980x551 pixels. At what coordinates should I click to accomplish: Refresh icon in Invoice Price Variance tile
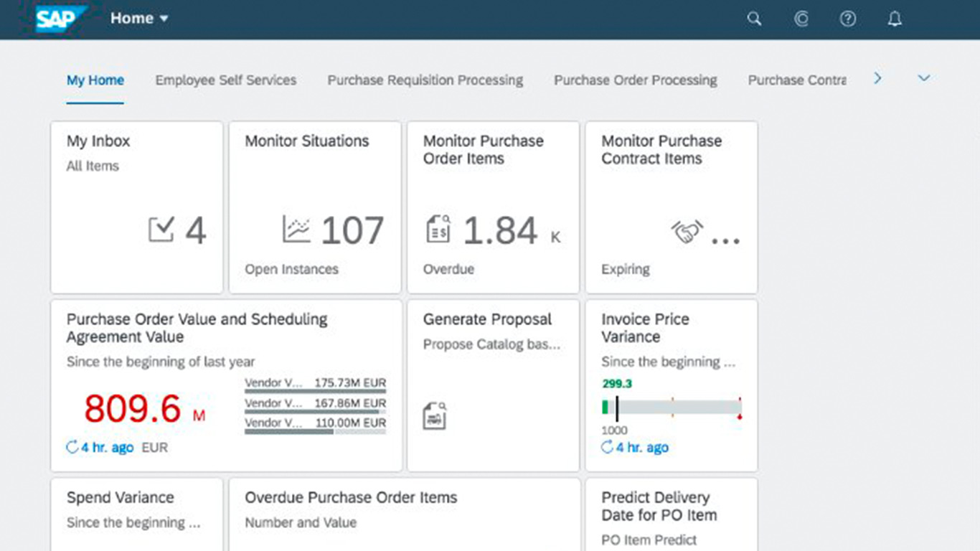pyautogui.click(x=608, y=447)
